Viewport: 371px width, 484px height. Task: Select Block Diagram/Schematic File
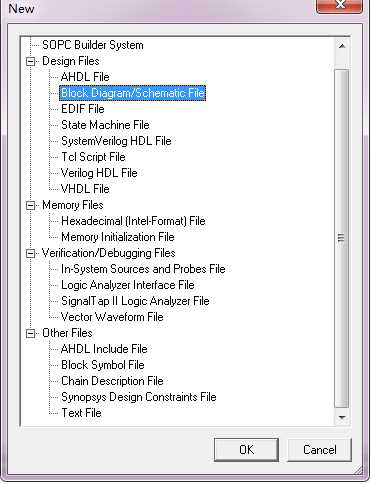[x=133, y=93]
